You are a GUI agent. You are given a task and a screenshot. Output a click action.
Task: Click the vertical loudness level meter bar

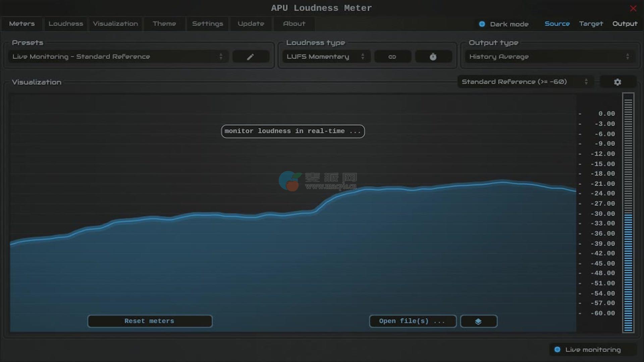pos(628,213)
